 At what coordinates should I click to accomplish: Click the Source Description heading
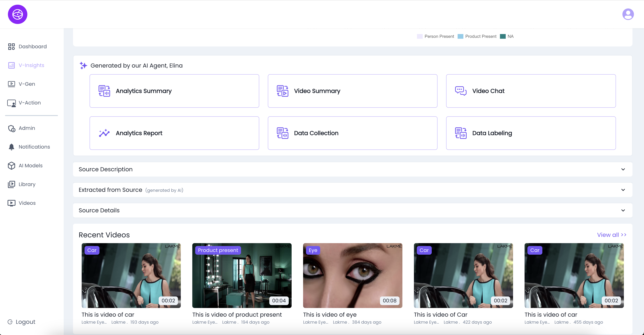105,169
